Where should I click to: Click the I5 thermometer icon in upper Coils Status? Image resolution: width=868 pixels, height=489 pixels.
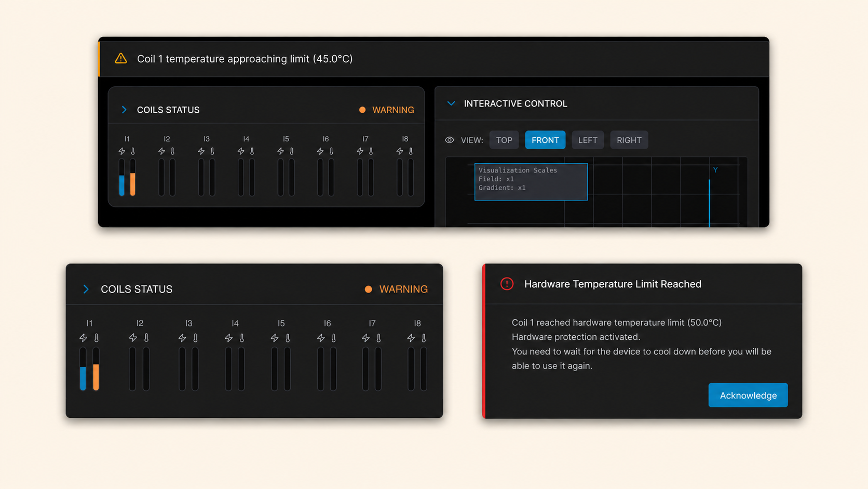click(292, 151)
